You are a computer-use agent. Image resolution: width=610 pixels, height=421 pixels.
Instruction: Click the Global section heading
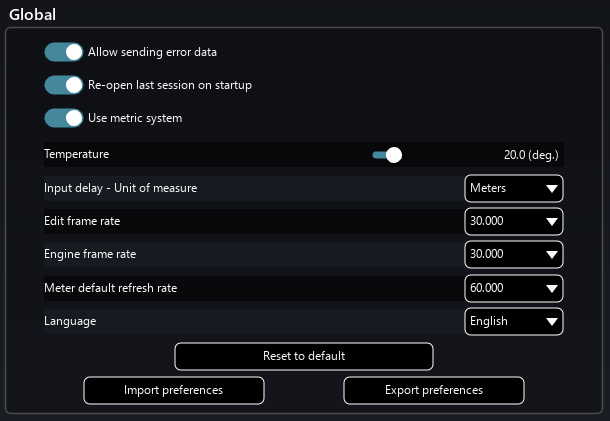point(33,15)
